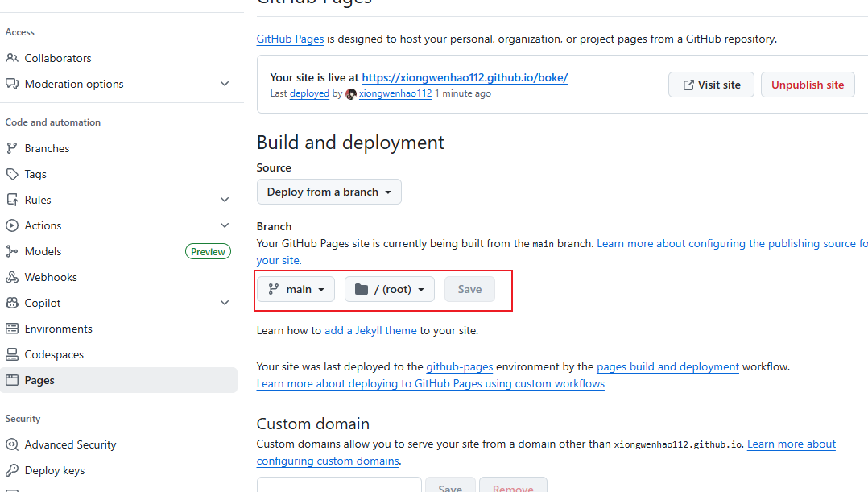Click the branch icon in main selector
868x492 pixels.
coord(274,289)
